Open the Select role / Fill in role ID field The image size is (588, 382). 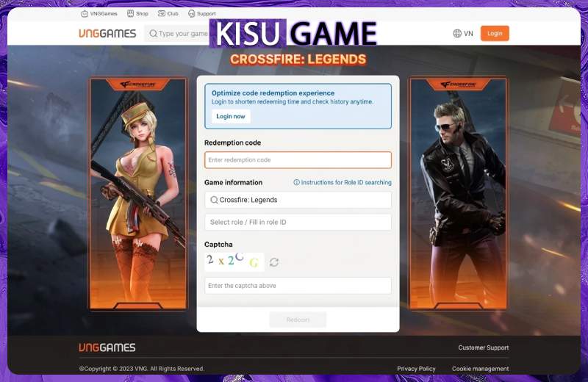(x=298, y=222)
